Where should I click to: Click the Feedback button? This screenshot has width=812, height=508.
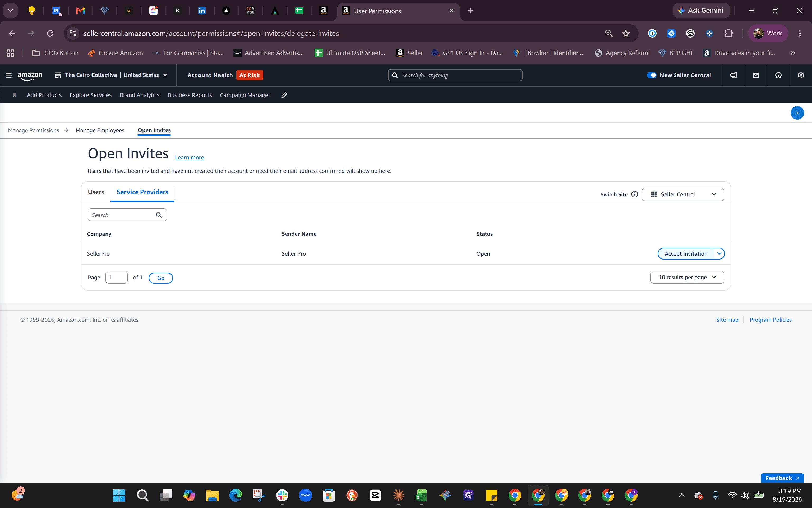[778, 478]
